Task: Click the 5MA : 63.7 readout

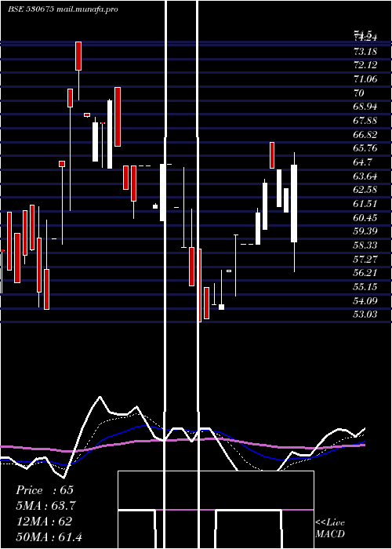Action: pos(45,506)
